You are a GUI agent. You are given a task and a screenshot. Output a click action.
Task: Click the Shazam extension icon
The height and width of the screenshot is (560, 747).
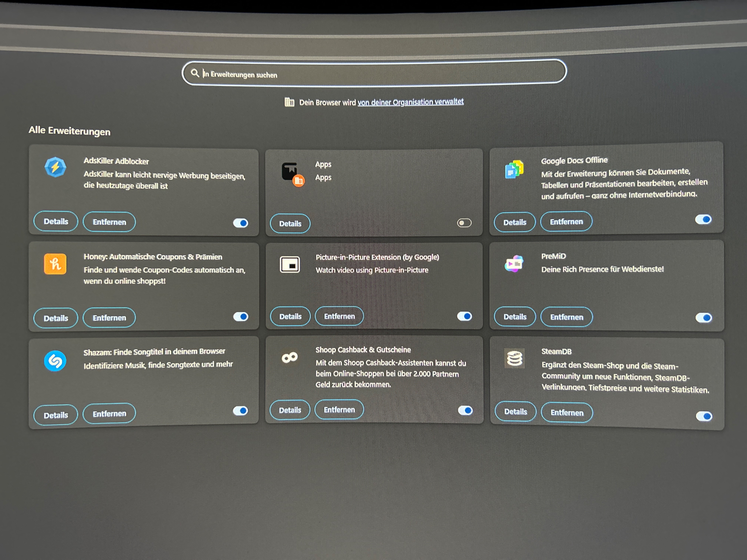pyautogui.click(x=55, y=361)
